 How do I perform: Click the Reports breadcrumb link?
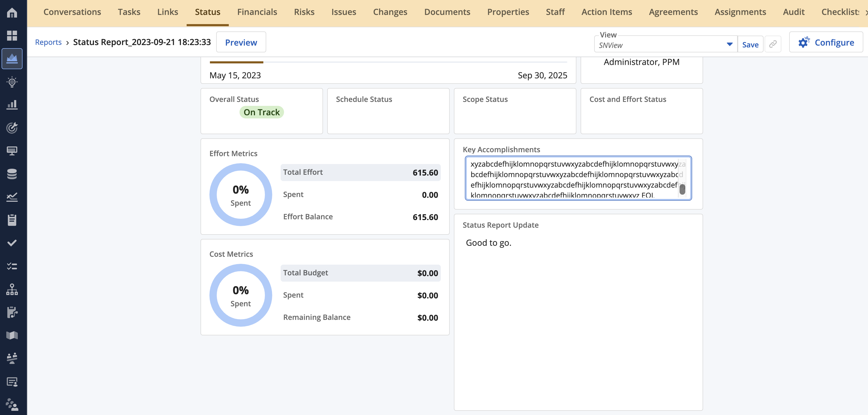pyautogui.click(x=48, y=42)
